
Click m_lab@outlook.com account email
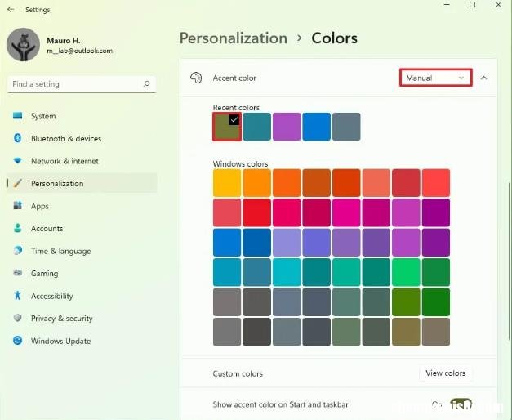point(80,51)
